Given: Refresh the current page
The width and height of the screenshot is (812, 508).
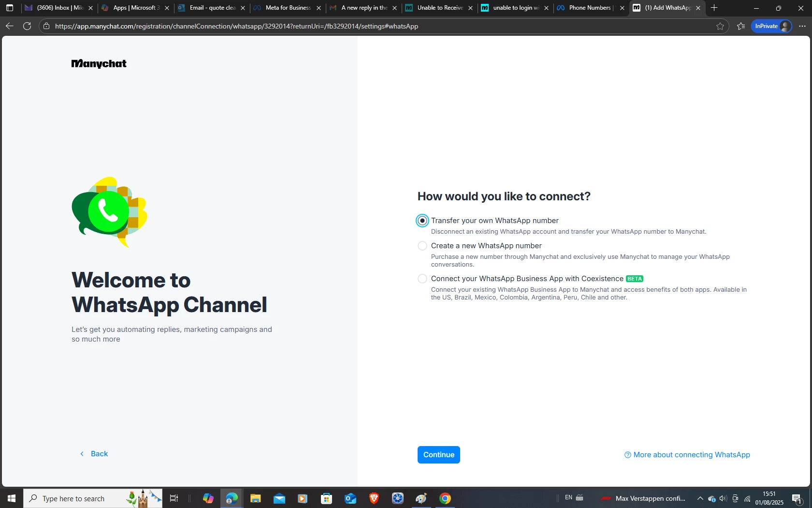Looking at the screenshot, I should click(27, 26).
